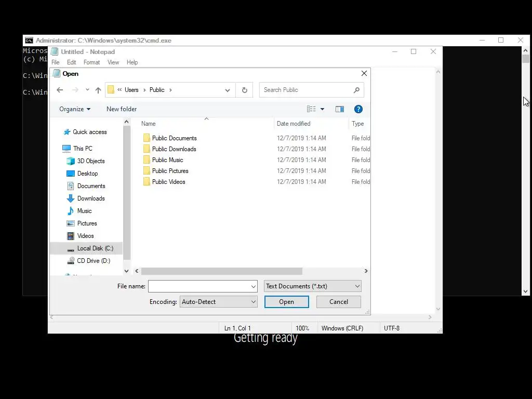Click Windows (CRLF) in status bar
The height and width of the screenshot is (399, 532).
[x=342, y=328]
